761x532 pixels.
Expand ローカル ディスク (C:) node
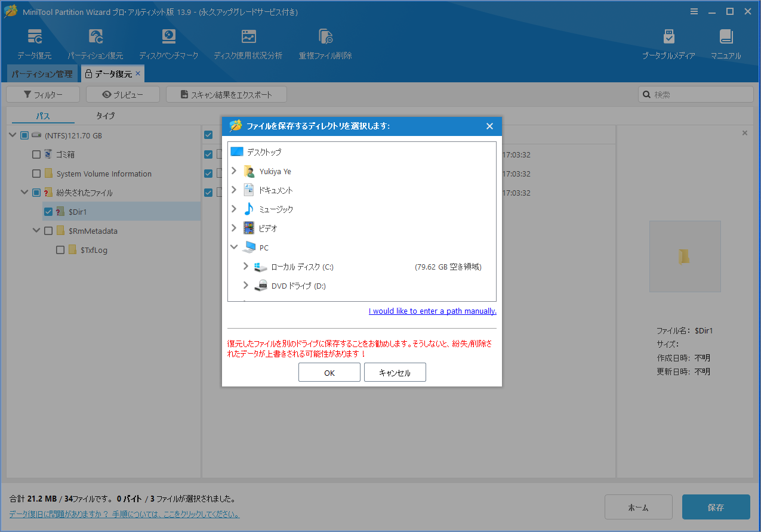245,267
